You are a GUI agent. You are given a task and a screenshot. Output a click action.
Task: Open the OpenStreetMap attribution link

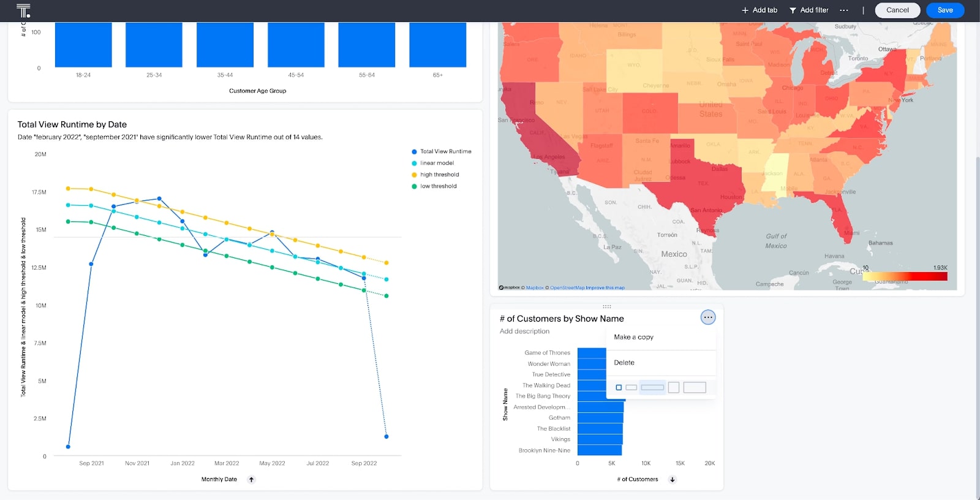(x=567, y=287)
